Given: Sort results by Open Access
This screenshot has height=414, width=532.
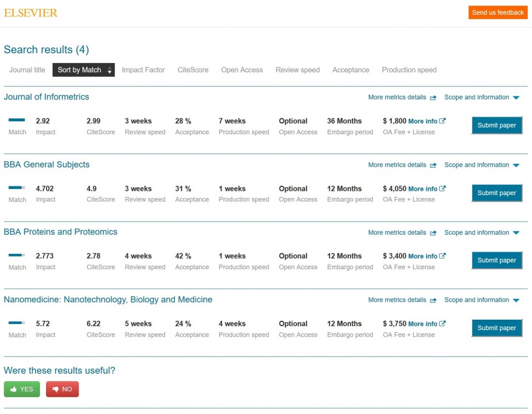Looking at the screenshot, I should pos(242,70).
